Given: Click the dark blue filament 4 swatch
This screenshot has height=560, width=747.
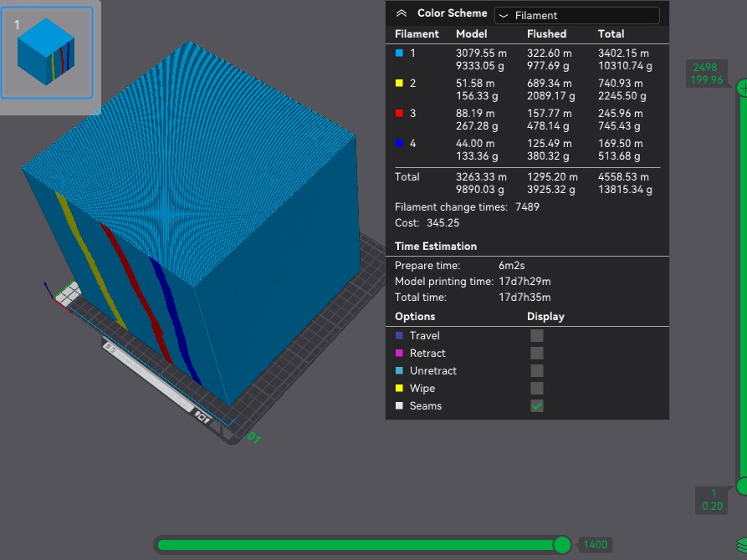Looking at the screenshot, I should [x=399, y=143].
